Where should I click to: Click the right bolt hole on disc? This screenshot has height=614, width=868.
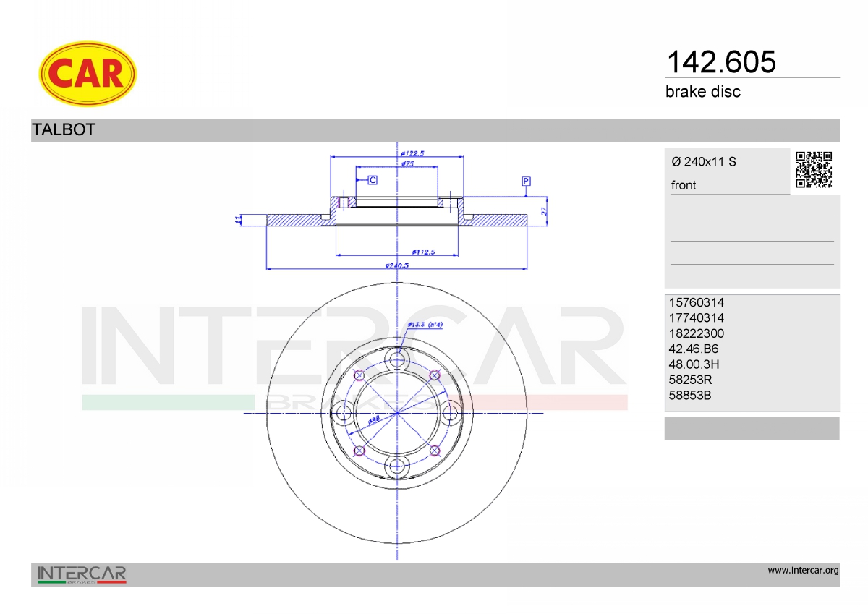pos(451,413)
